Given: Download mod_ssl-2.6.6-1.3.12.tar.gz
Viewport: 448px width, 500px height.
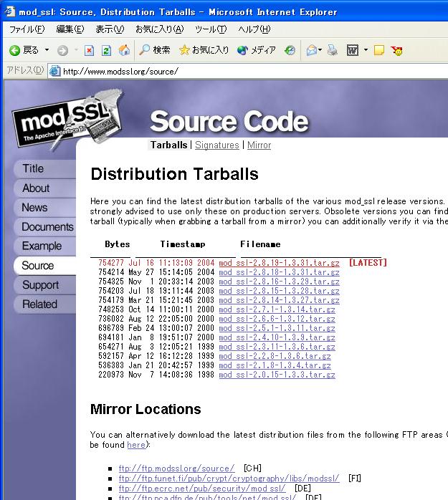Looking at the screenshot, I should (x=277, y=319).
